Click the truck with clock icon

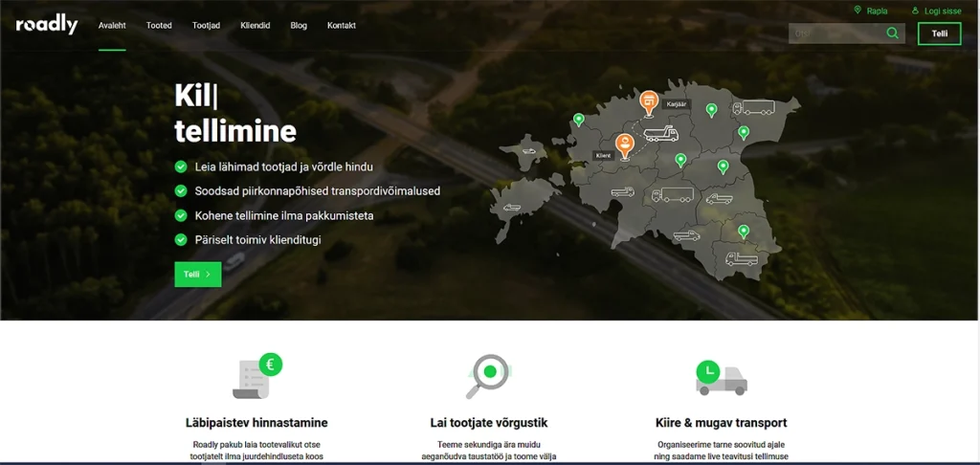(720, 377)
